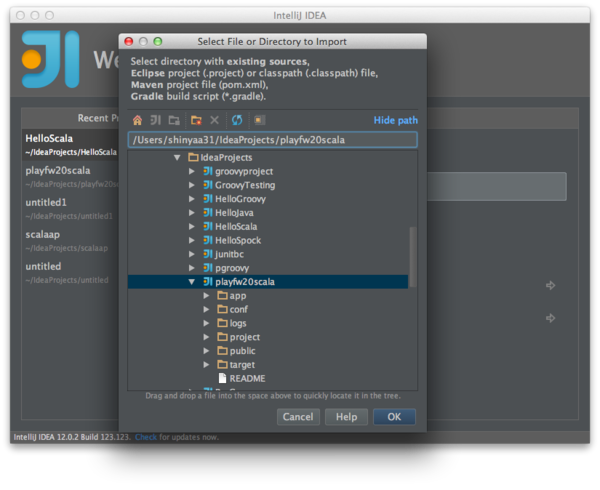Click the IdeaProjects folder icon

(193, 157)
